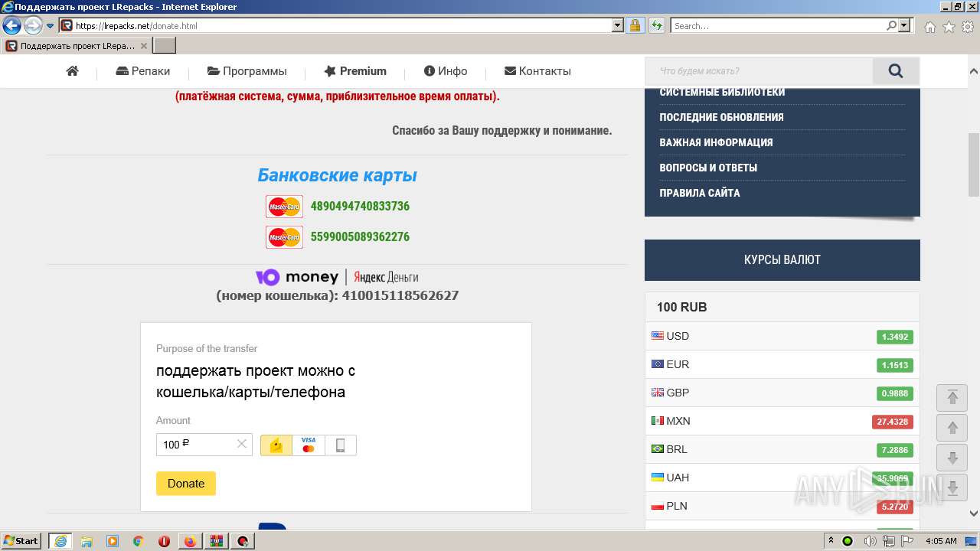This screenshot has width=980, height=551.
Task: Click the USD 1.3492 rate badge
Action: coord(895,337)
